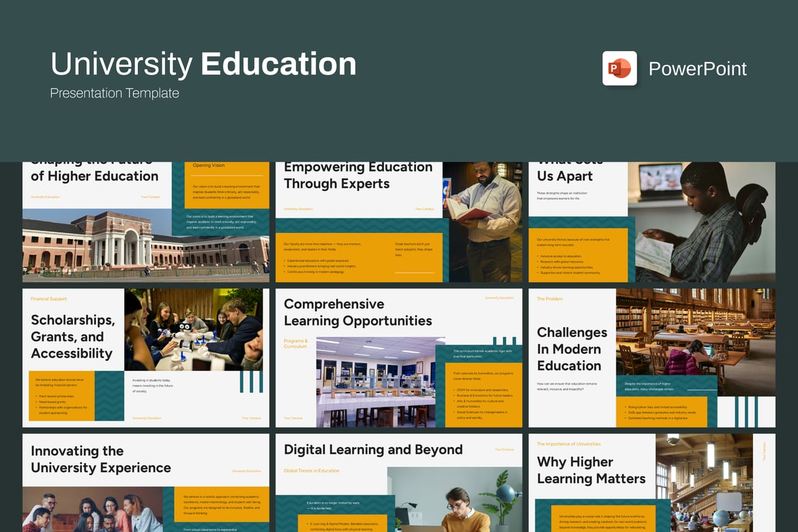The image size is (798, 532).
Task: Open the 'Us Apart' slide thumbnail
Action: click(652, 222)
